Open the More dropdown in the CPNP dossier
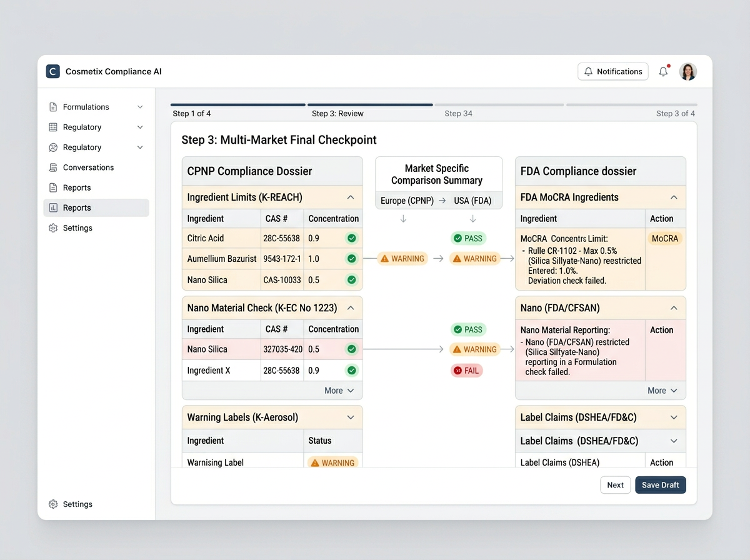This screenshot has width=750, height=560. (x=338, y=390)
